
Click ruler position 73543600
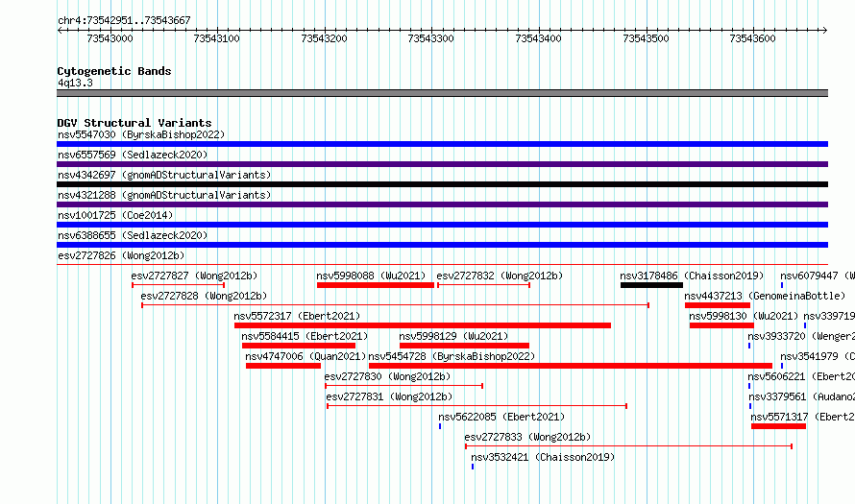(x=752, y=38)
